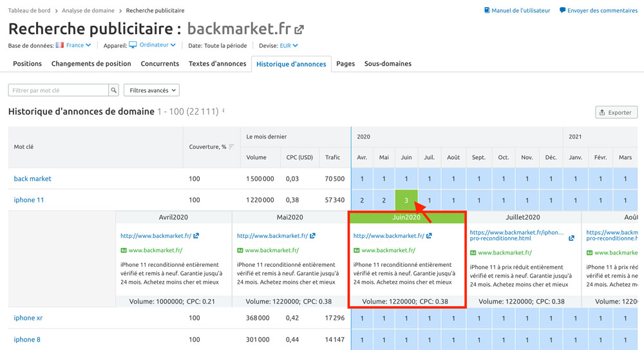Open external link icon in Juillet2020 ad

coord(571,238)
